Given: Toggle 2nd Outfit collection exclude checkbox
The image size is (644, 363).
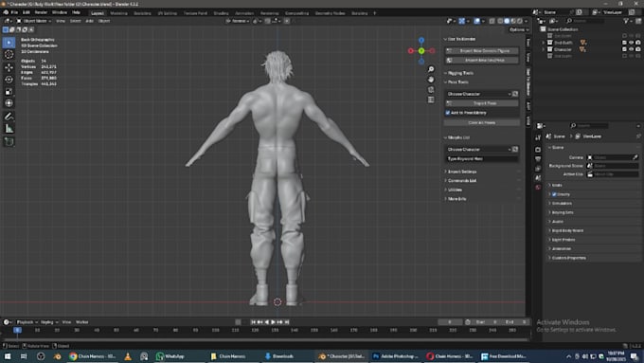Looking at the screenshot, I should click(x=624, y=43).
